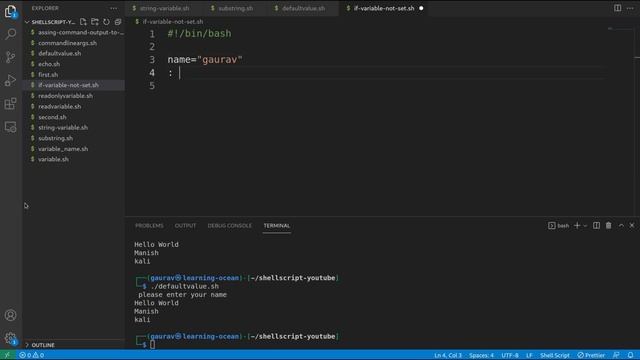Open Manage settings gear

11,338
